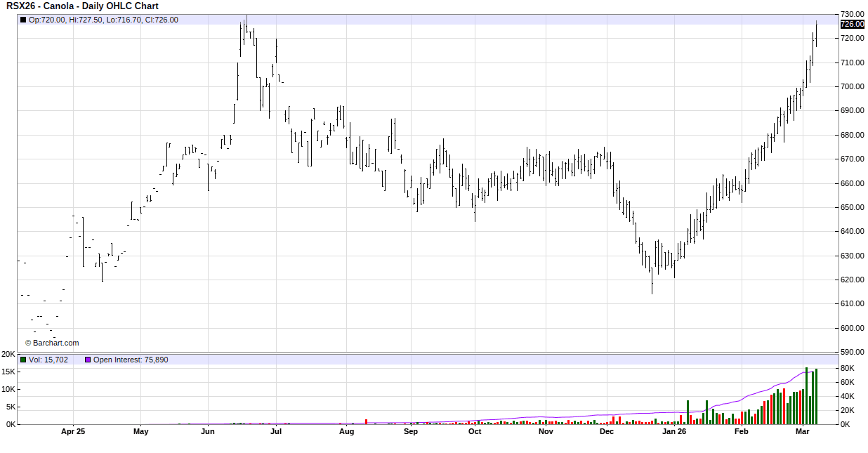Click the black OHLC legend square
The image size is (868, 453).
click(23, 20)
